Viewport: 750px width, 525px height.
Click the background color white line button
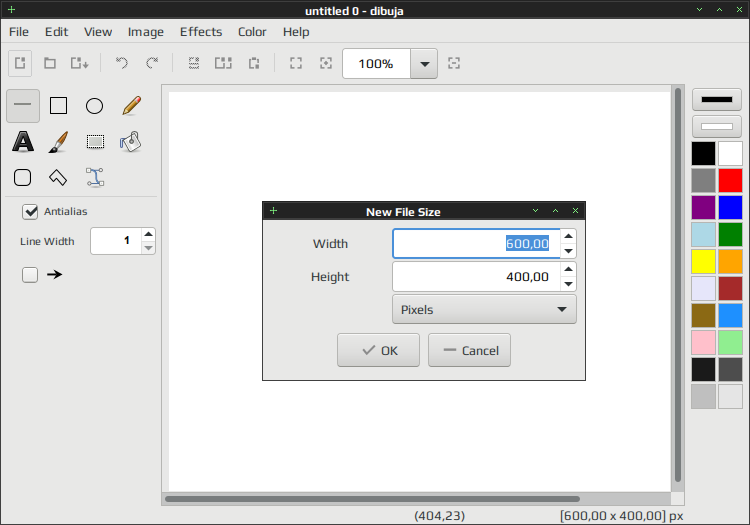pos(717,127)
